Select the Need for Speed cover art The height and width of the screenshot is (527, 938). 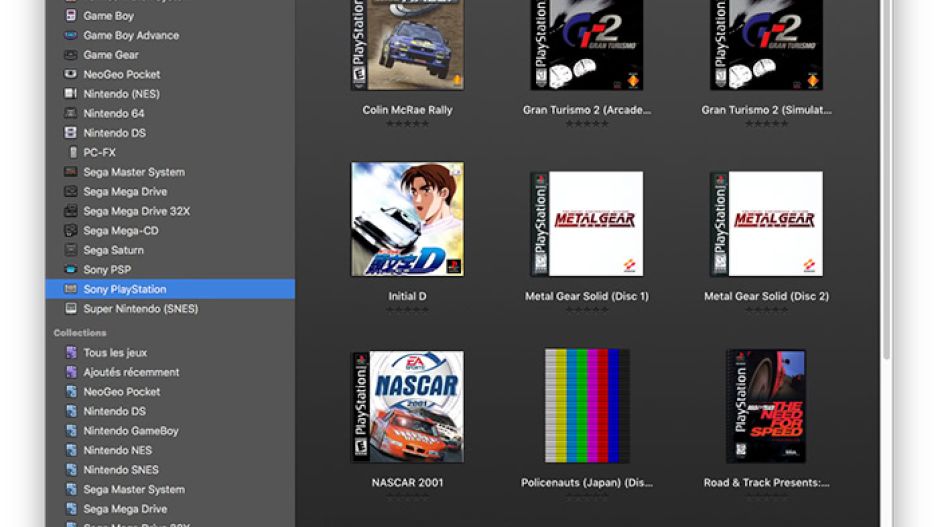(x=766, y=406)
